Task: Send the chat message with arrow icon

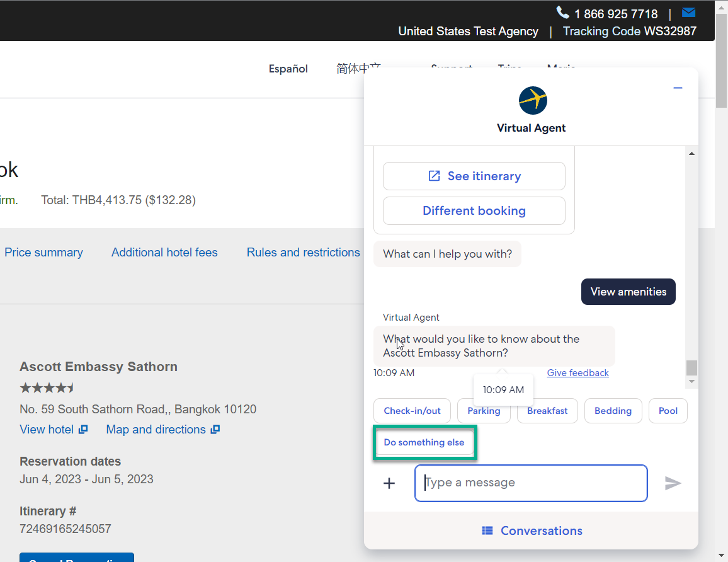Action: pyautogui.click(x=673, y=483)
